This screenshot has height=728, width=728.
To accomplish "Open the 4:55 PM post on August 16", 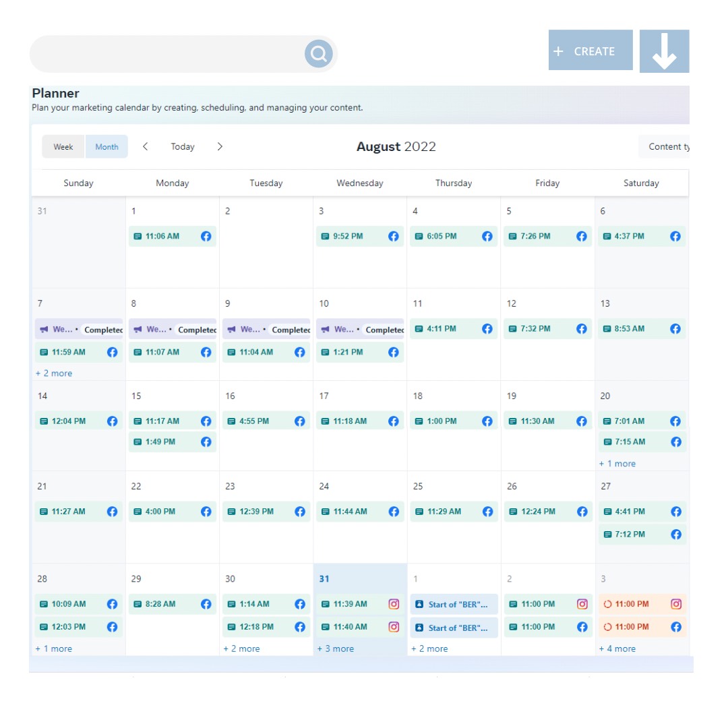I will coord(266,421).
